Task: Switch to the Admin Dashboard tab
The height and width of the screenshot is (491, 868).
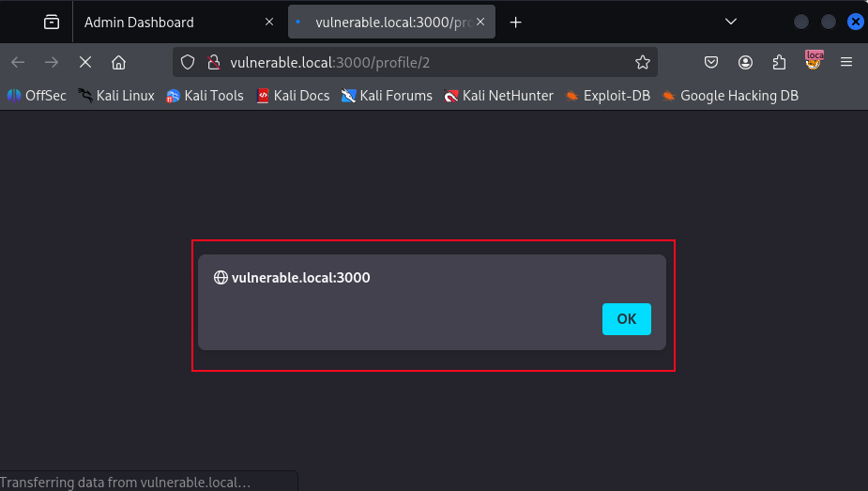Action: 175,23
